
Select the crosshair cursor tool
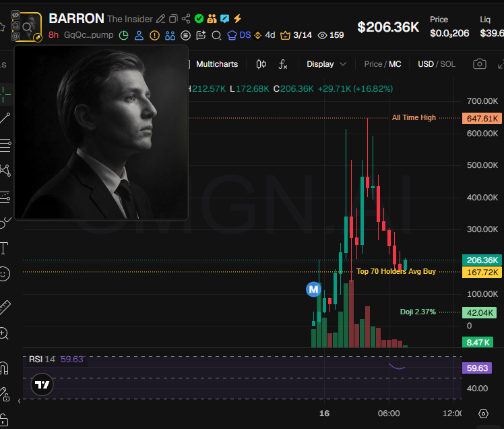click(x=5, y=94)
